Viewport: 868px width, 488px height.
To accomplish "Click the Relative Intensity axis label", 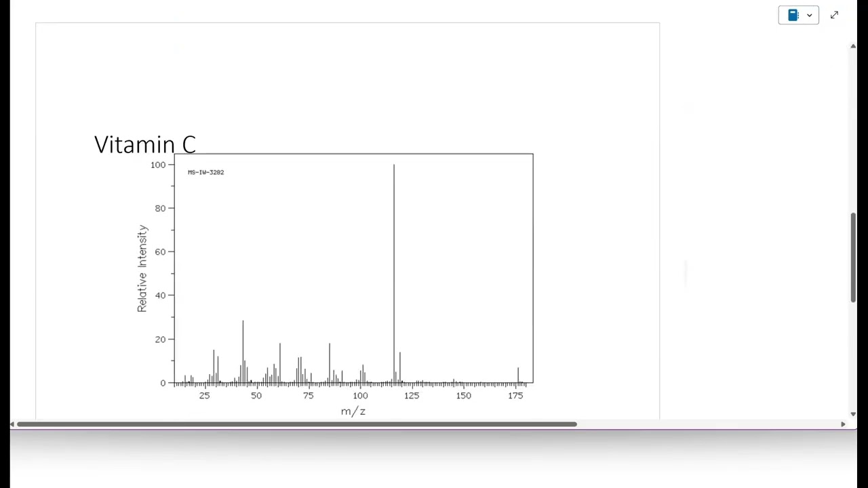I will pyautogui.click(x=142, y=268).
